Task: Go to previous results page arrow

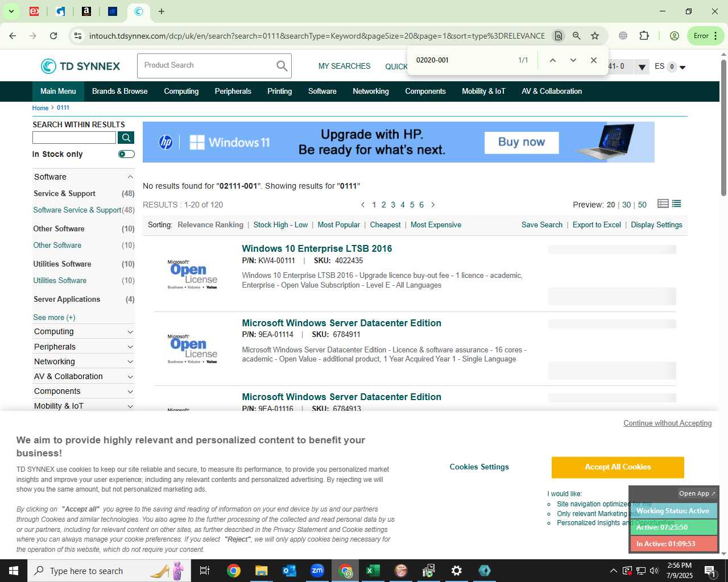Action: pyautogui.click(x=363, y=205)
